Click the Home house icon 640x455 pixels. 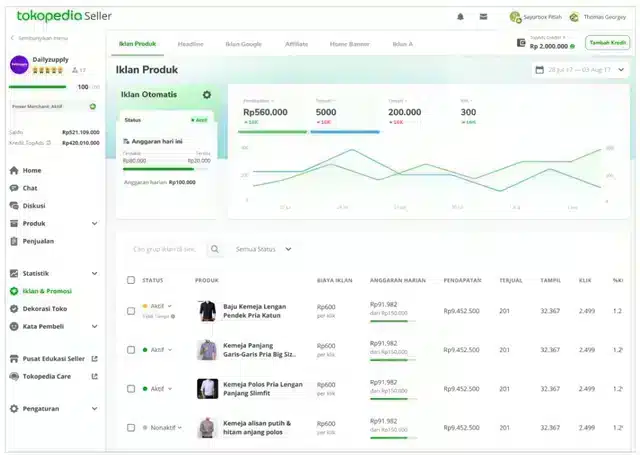(x=14, y=170)
